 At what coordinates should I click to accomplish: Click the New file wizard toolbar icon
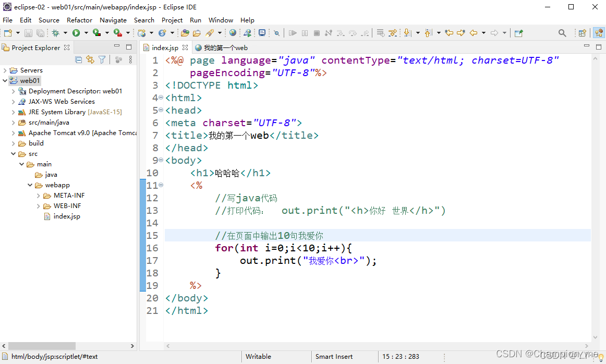click(8, 33)
